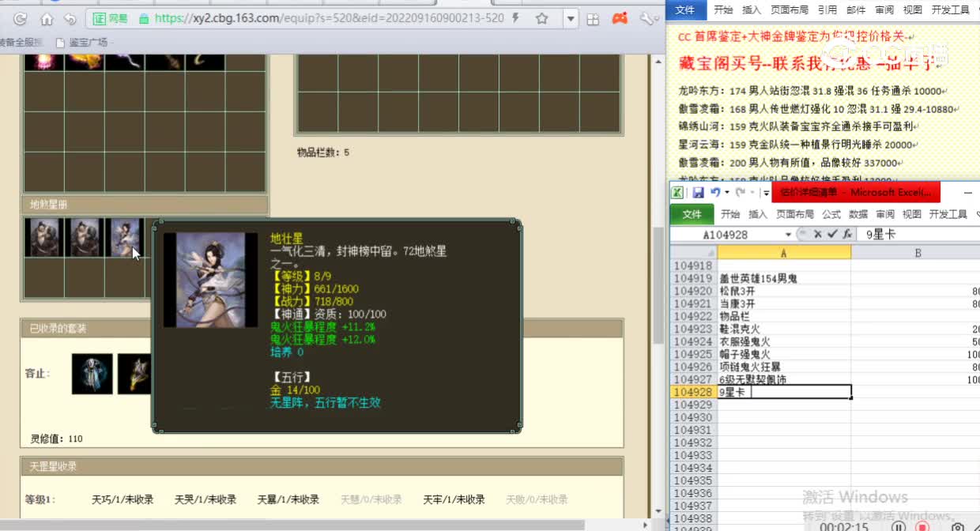
Task: Select the cell 6级无默契佩饰
Action: pos(783,380)
